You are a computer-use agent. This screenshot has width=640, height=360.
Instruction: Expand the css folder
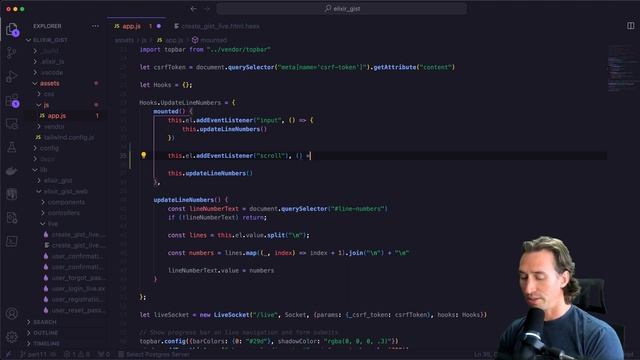point(45,94)
